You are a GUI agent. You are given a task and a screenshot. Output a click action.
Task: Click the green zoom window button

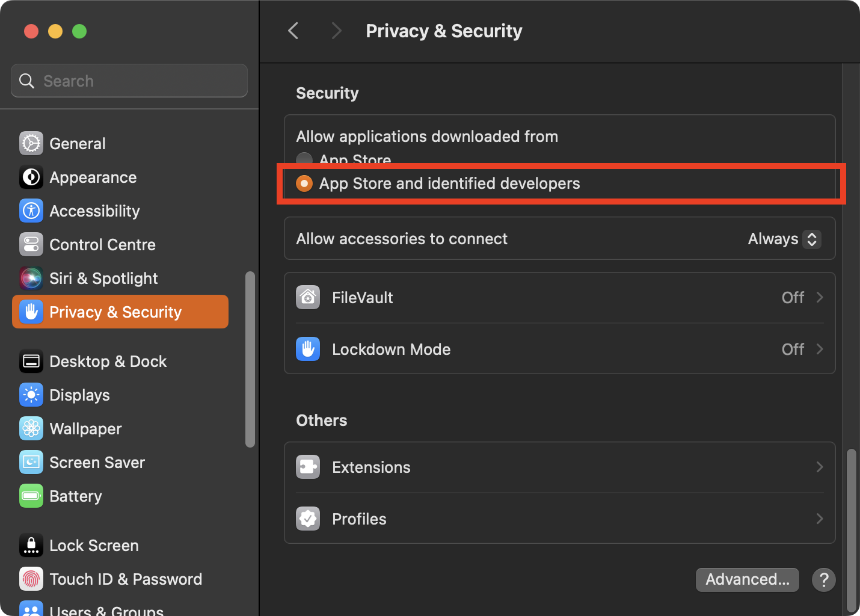tap(79, 31)
